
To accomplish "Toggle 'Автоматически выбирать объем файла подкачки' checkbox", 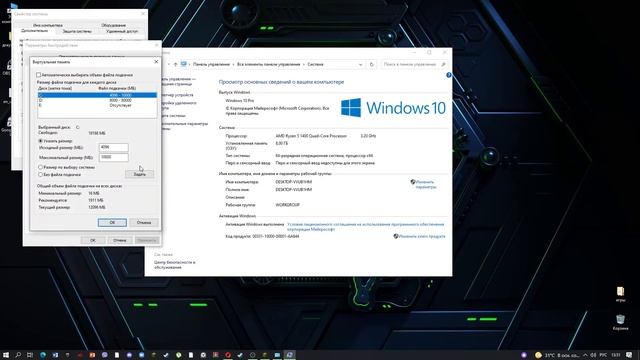I will tap(38, 75).
